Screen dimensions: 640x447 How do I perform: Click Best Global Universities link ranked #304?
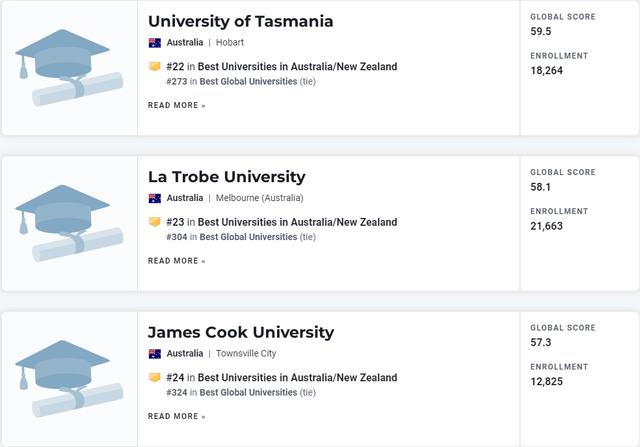point(248,237)
